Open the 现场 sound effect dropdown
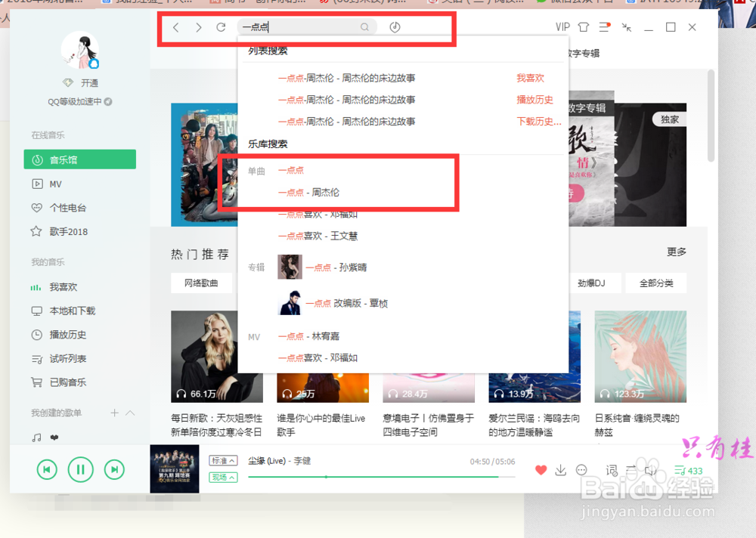 (x=223, y=478)
